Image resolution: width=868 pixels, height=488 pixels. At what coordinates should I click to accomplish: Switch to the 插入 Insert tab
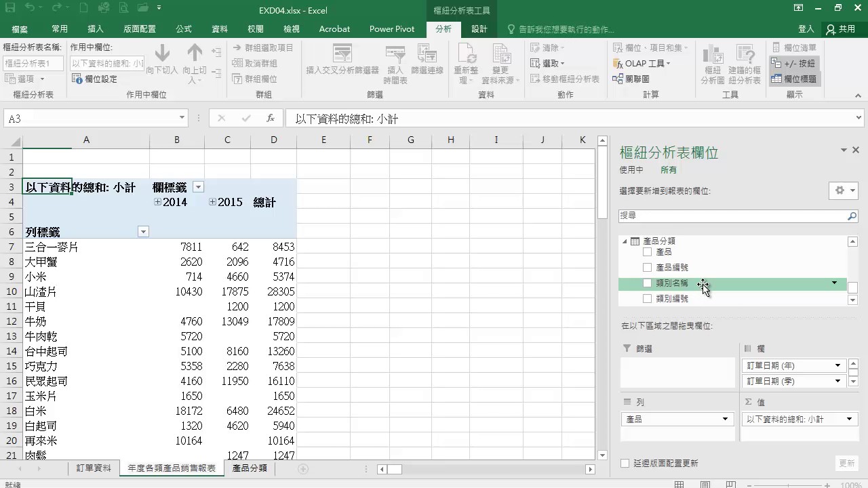coord(96,29)
